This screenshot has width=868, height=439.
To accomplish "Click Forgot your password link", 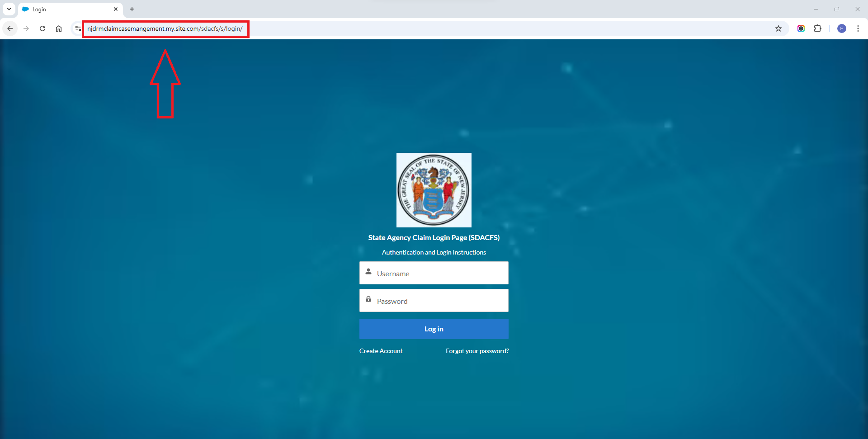I will (477, 351).
